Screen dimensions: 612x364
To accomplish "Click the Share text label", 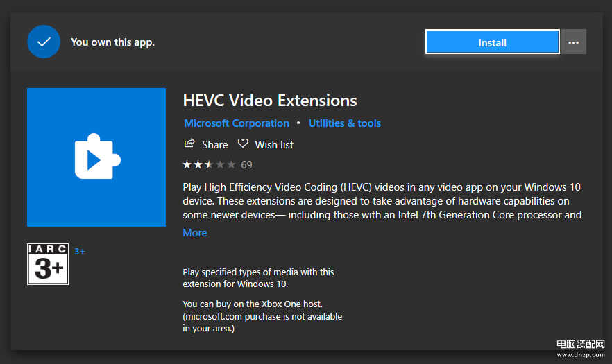I will click(x=214, y=145).
